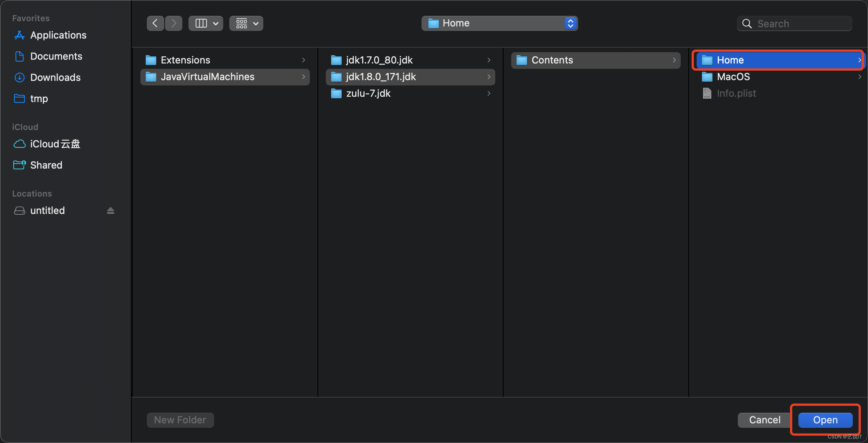Select the Home directory dropdown

click(x=501, y=23)
